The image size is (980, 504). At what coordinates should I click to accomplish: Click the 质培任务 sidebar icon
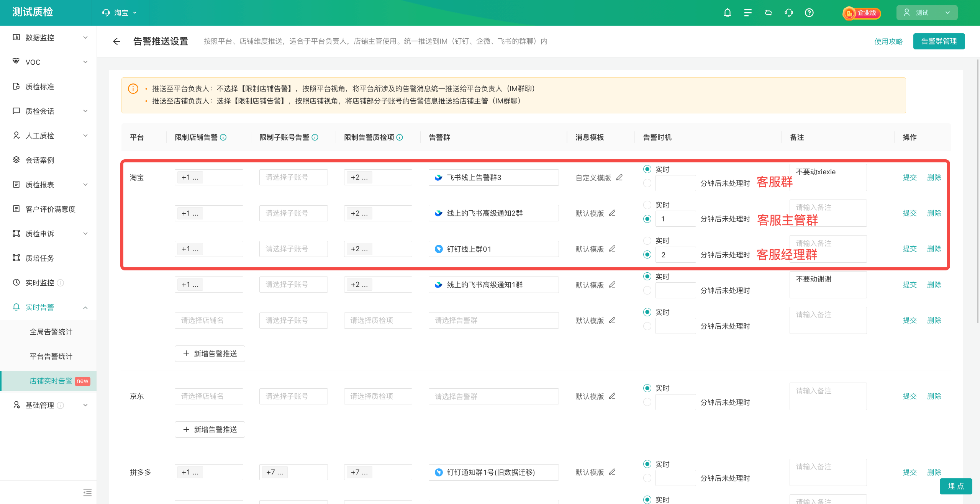coord(16,258)
